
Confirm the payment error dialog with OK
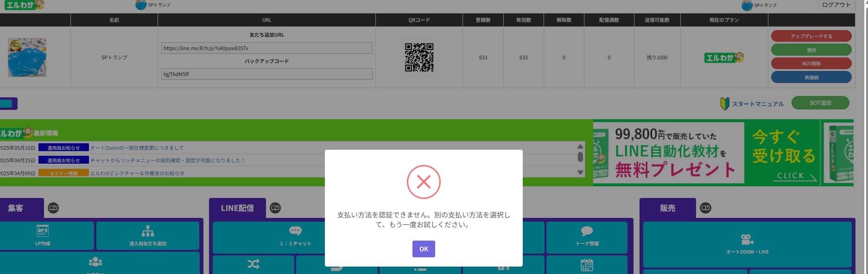tap(424, 249)
